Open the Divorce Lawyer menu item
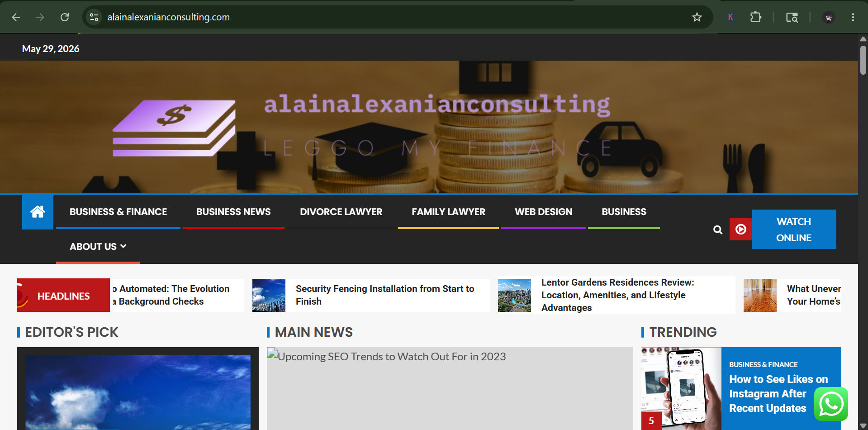The height and width of the screenshot is (430, 868). click(x=341, y=212)
